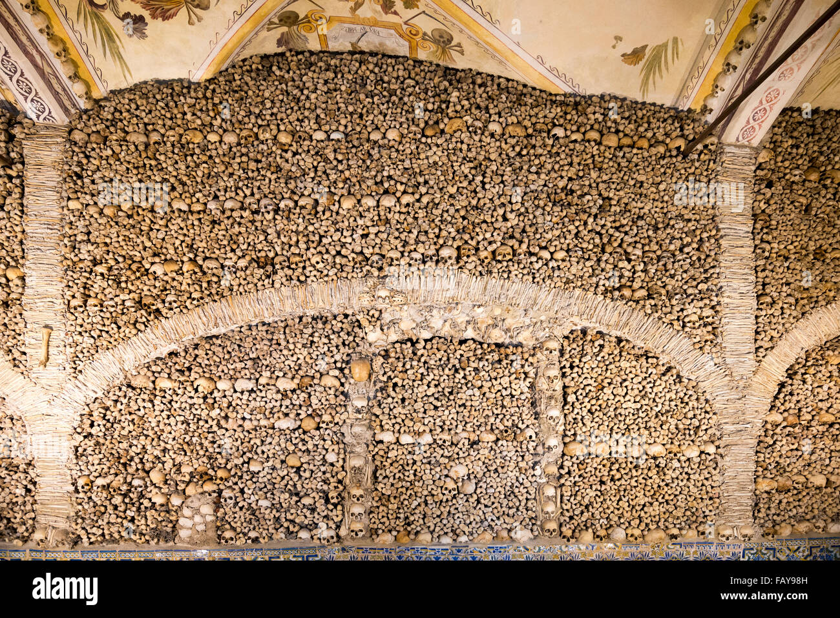
Task: Click the large skull atop the left skull column
Action: pyautogui.click(x=360, y=370)
